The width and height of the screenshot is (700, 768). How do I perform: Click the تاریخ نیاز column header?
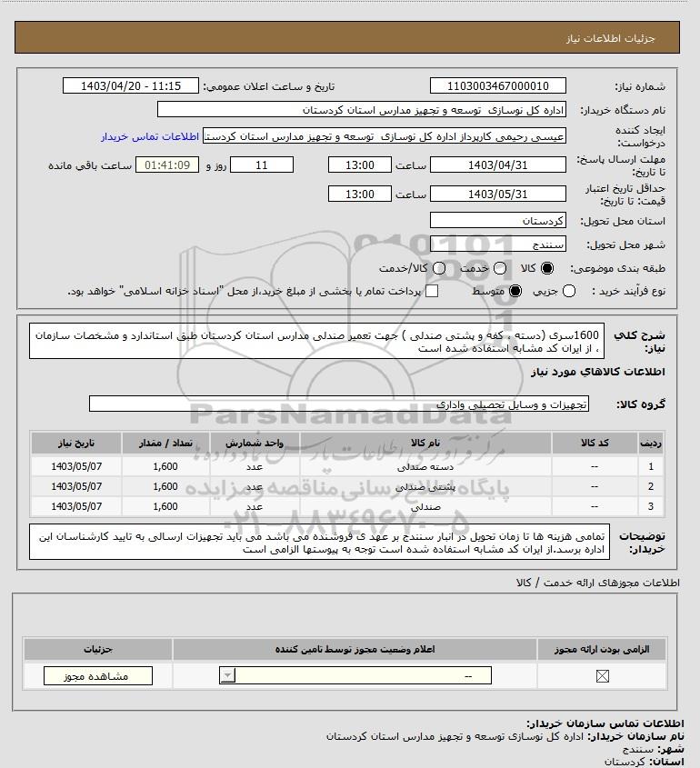(x=76, y=443)
